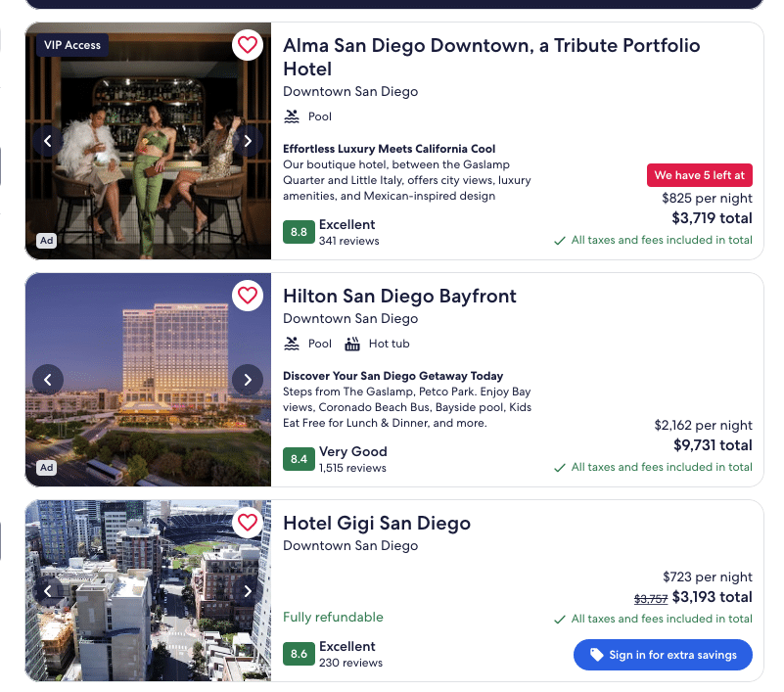This screenshot has height=692, width=784.
Task: Click the 'Excellent' rating label for Alma
Action: pos(347,224)
